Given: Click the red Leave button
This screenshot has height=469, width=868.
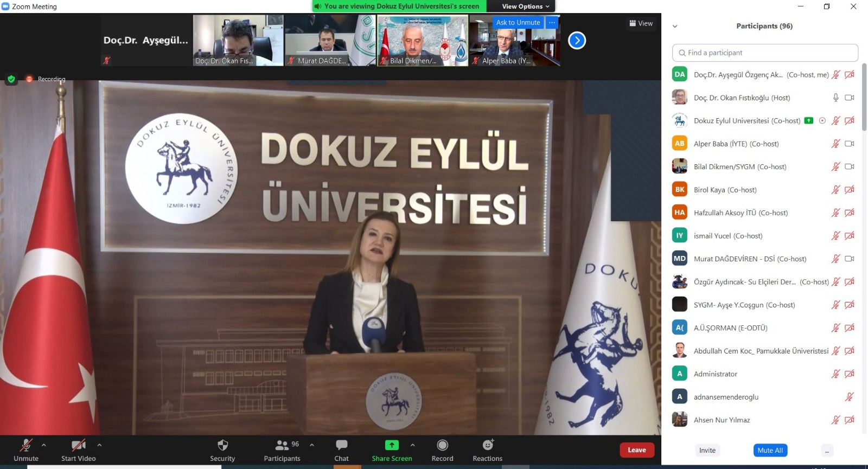Looking at the screenshot, I should 636,450.
